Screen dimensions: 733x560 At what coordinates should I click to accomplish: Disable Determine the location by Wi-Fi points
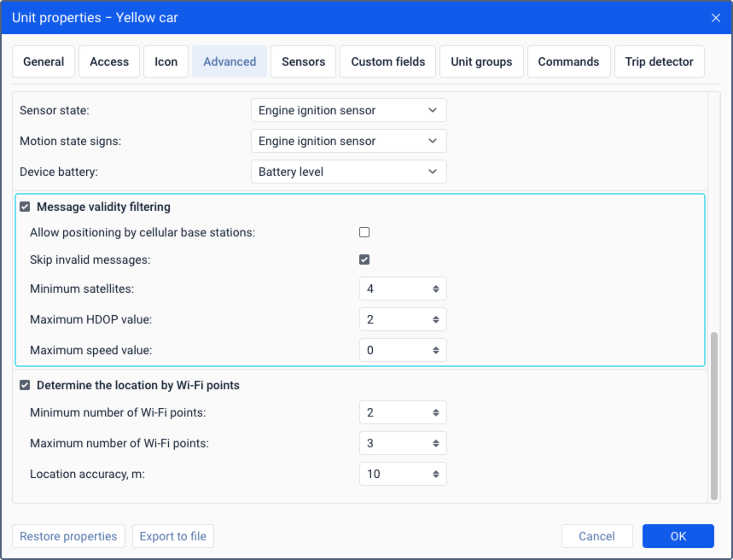tap(25, 385)
